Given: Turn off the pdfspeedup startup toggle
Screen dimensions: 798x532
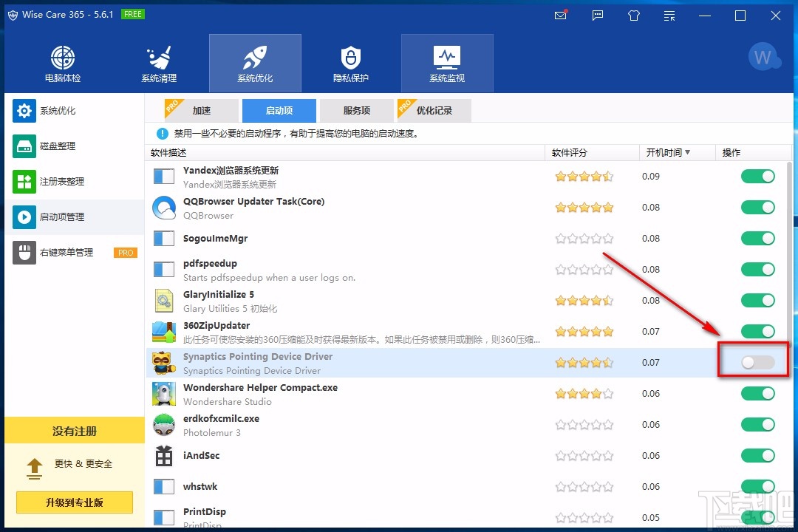Looking at the screenshot, I should pos(758,270).
